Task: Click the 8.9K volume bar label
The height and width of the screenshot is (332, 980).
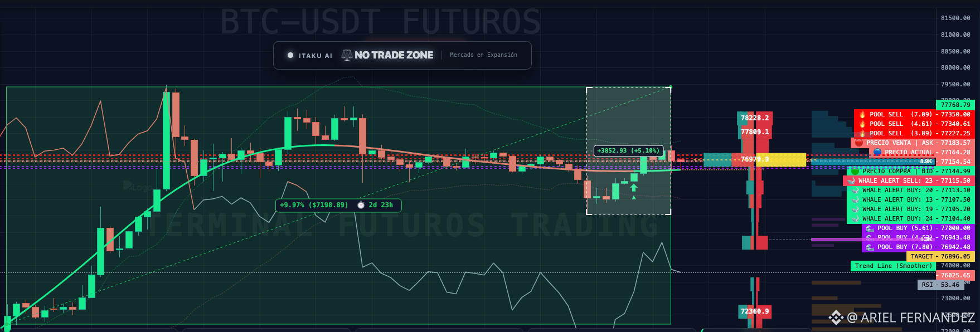Action: coord(926,162)
